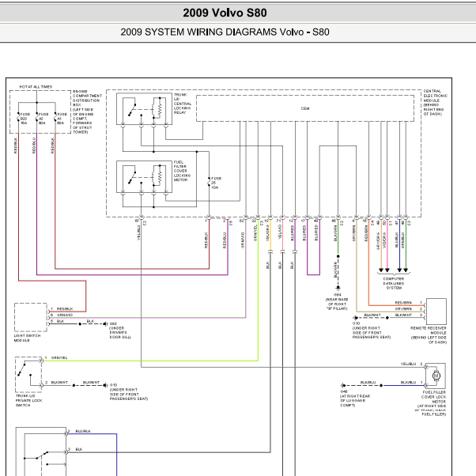Click the CEM label inside dashed box
The image size is (476, 476).
coord(305,108)
